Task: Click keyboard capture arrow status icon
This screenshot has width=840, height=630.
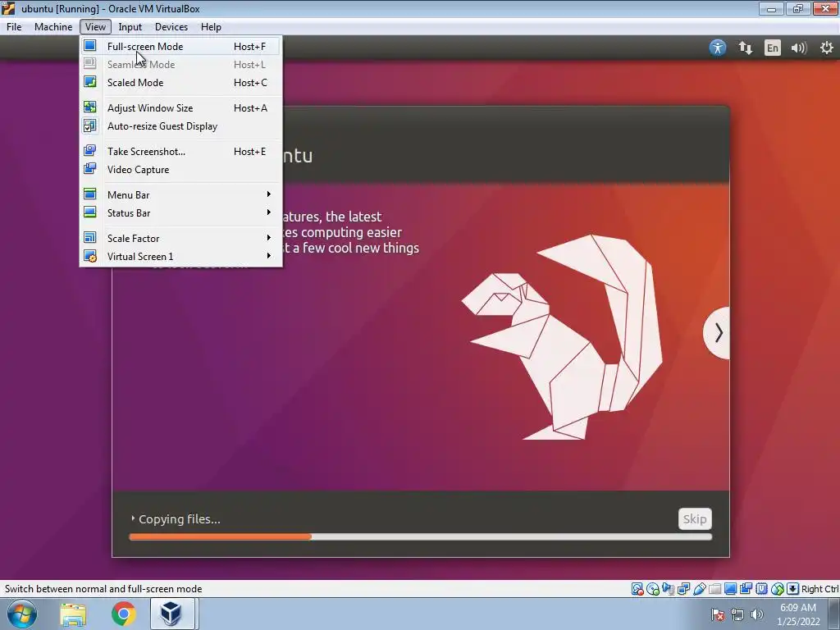Action: point(793,589)
